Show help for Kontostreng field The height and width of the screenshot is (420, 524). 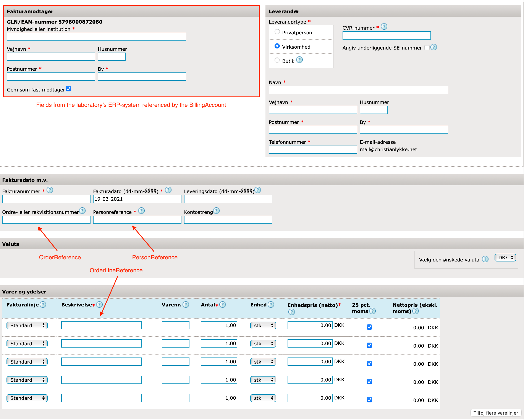[x=216, y=211]
